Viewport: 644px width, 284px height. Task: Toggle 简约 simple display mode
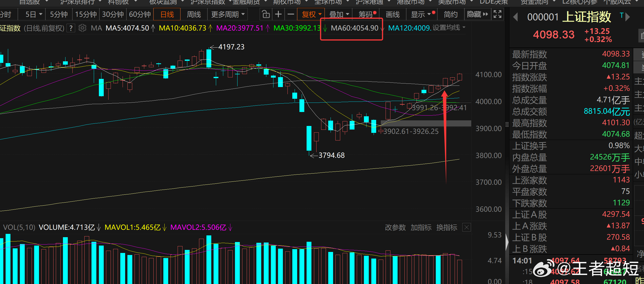(451, 14)
